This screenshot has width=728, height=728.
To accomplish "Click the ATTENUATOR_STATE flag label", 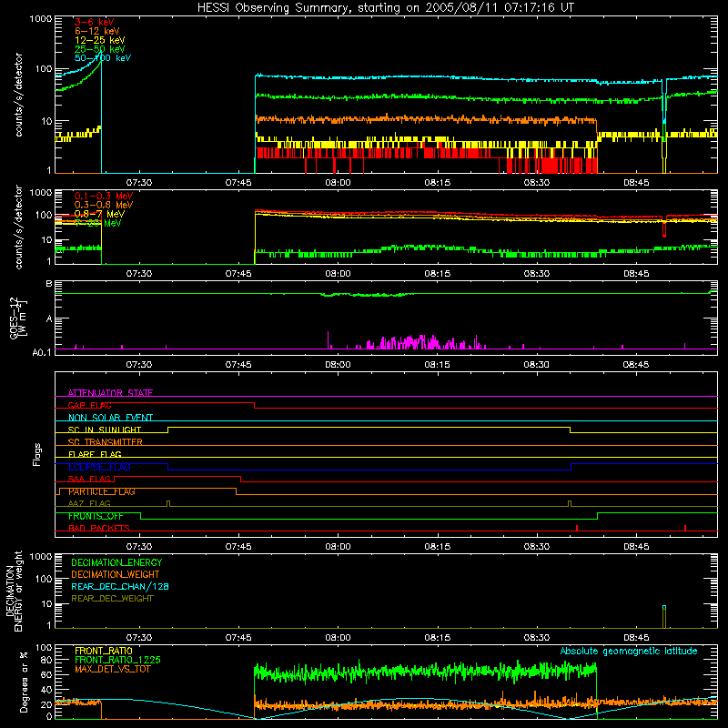I will [110, 393].
